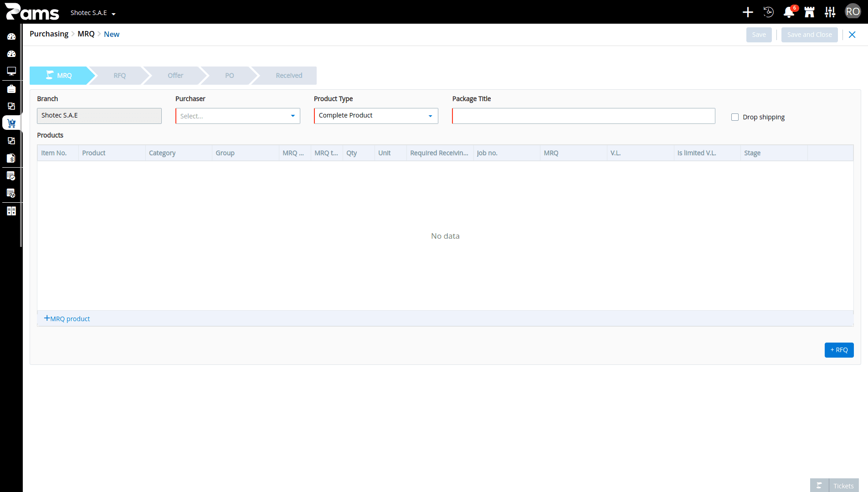This screenshot has width=868, height=492.
Task: Click the V.L. column header
Action: pyautogui.click(x=640, y=153)
